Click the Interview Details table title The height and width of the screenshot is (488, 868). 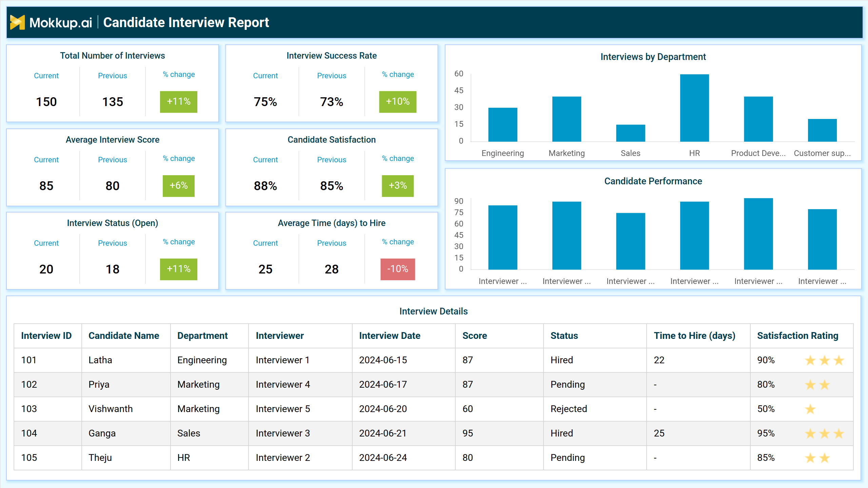(433, 311)
